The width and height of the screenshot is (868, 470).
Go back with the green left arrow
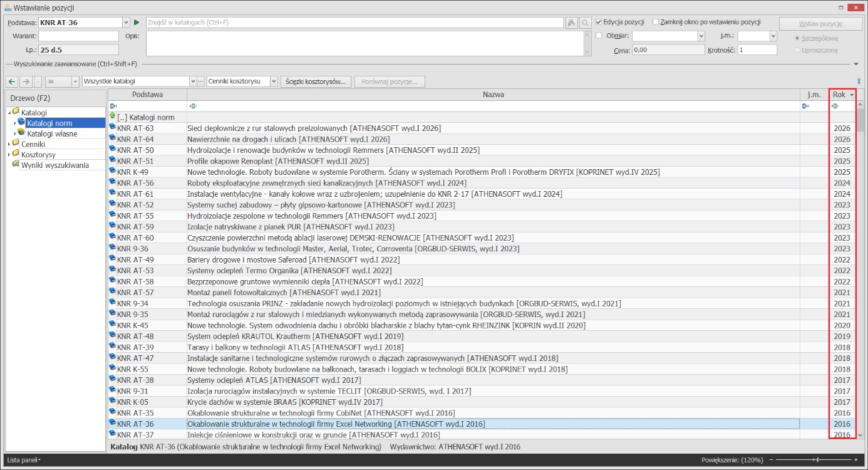pos(12,81)
